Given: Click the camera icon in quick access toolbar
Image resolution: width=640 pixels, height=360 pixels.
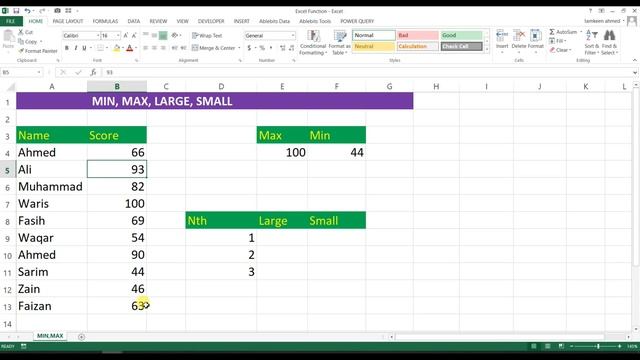Looking at the screenshot, I should pyautogui.click(x=58, y=11).
